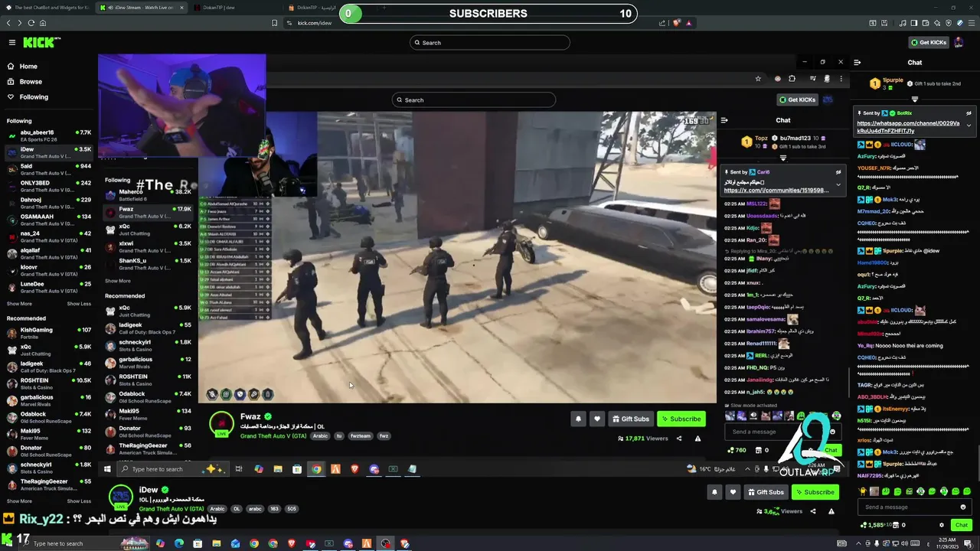Bookmark the page in address bar
This screenshot has width=980, height=551.
274,23
